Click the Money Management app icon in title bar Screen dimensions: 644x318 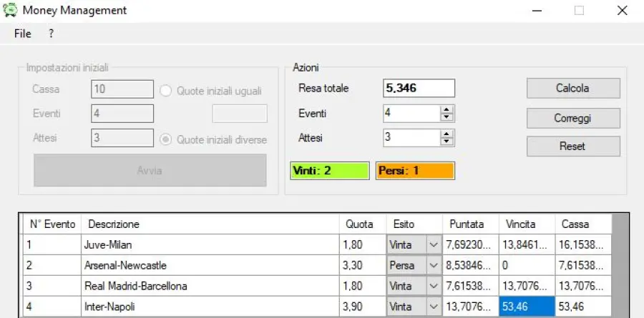10,10
